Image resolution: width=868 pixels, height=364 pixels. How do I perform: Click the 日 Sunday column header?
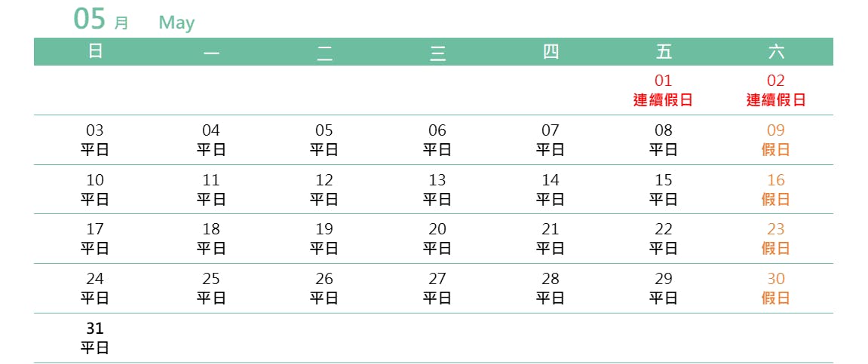click(x=95, y=52)
